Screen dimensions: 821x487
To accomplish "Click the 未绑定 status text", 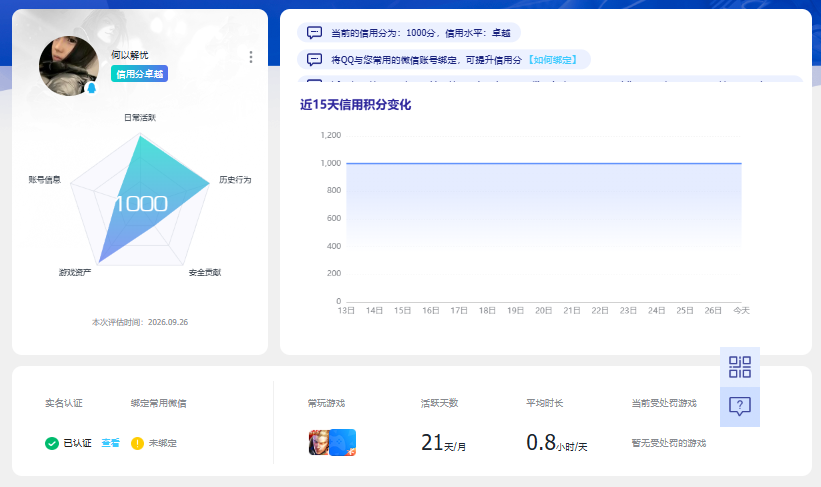I will click(x=163, y=443).
